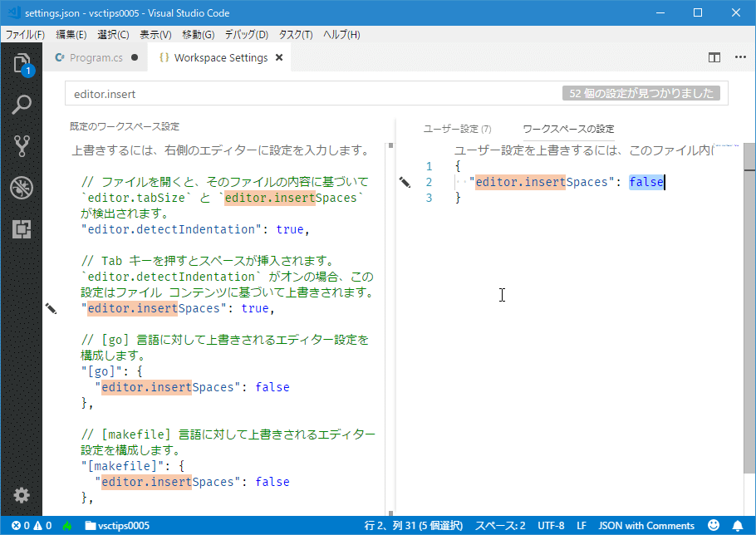The width and height of the screenshot is (756, 535).
Task: Switch to ユーザー設定 settings scope
Action: pos(457,129)
